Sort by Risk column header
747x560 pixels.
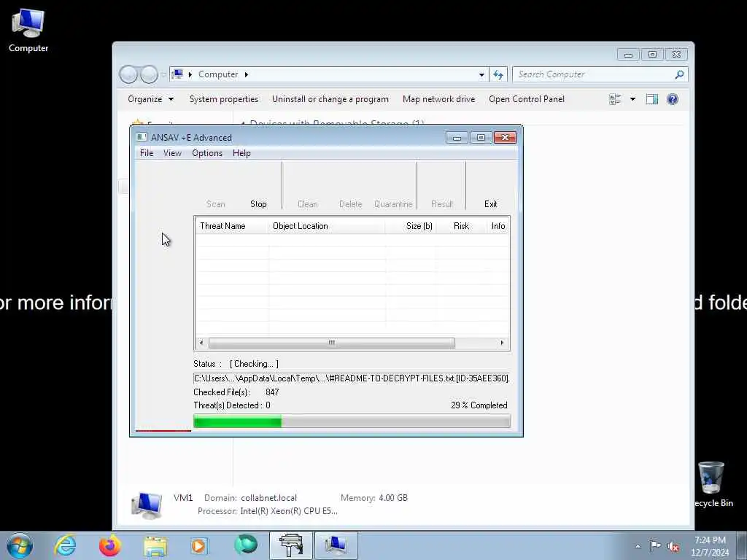461,226
